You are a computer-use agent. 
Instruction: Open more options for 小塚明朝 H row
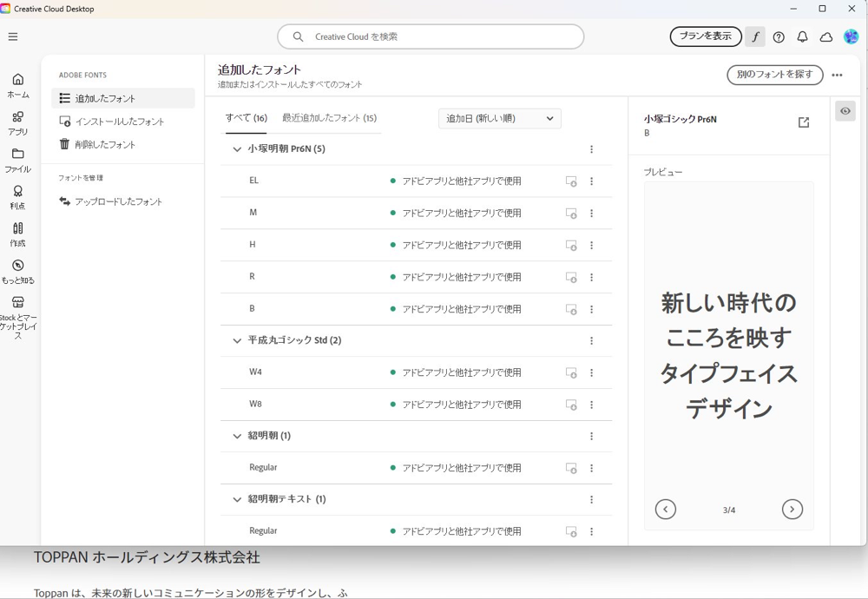tap(592, 246)
